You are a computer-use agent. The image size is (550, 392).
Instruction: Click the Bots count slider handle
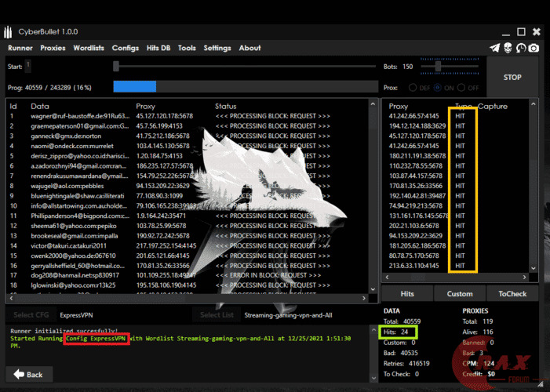tap(438, 67)
